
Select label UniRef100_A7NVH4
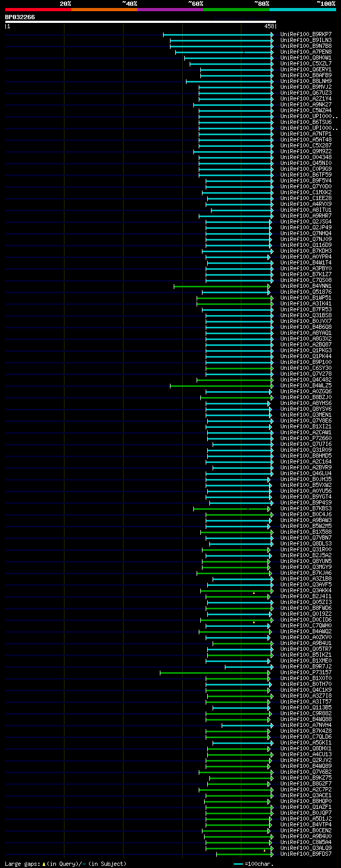(306, 725)
